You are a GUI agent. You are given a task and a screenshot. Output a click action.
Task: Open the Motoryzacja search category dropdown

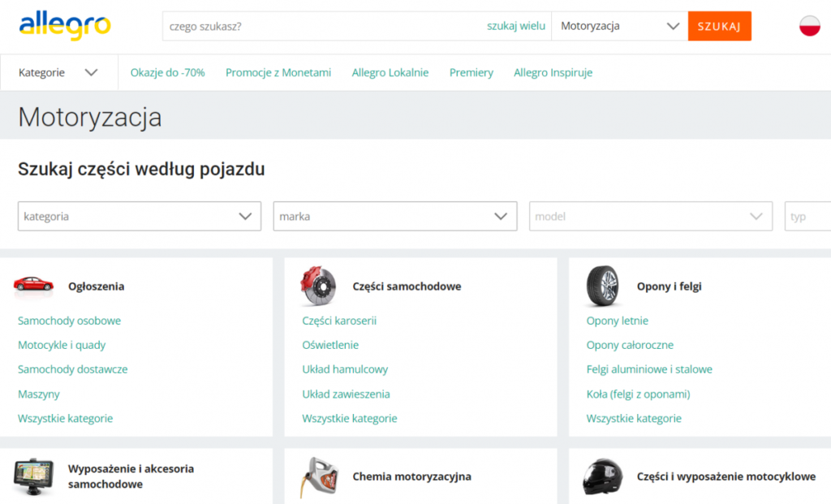click(x=619, y=26)
